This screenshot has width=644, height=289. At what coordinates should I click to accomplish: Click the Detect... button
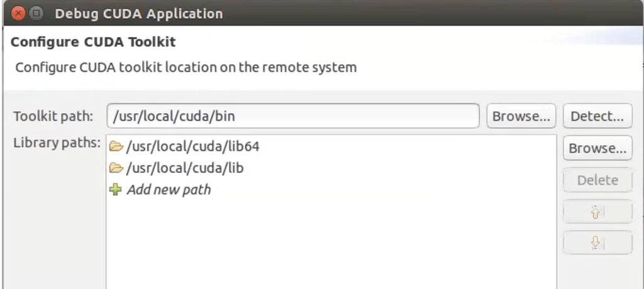(x=597, y=116)
